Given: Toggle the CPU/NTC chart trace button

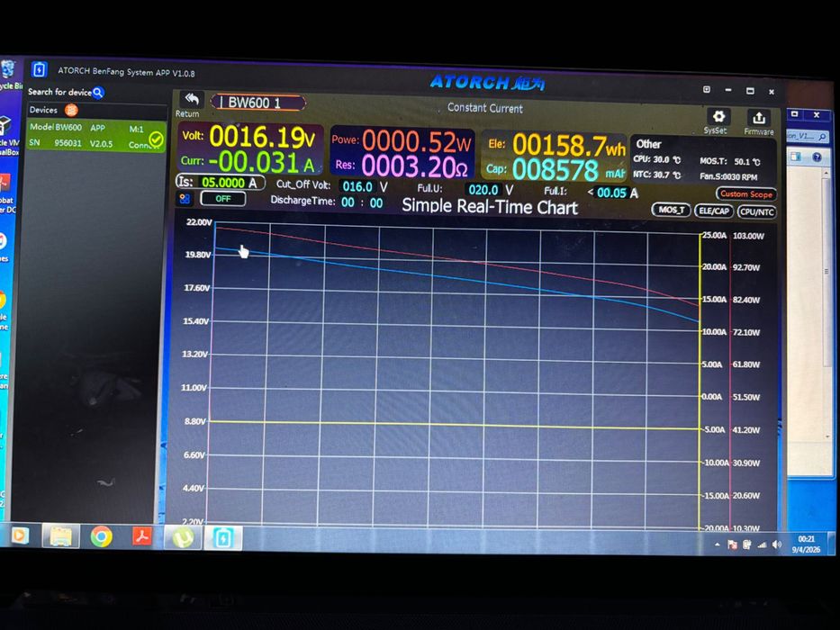Looking at the screenshot, I should (756, 211).
